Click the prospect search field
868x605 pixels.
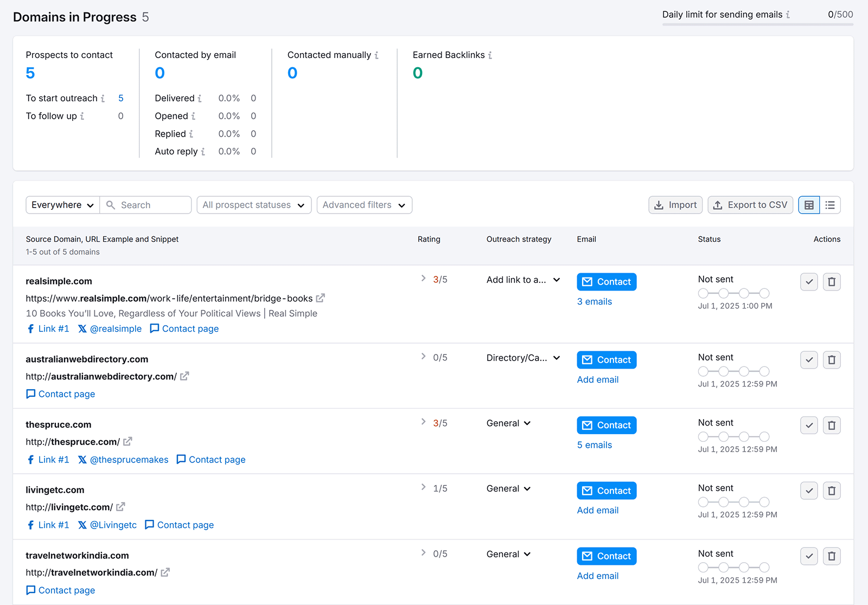click(x=145, y=205)
